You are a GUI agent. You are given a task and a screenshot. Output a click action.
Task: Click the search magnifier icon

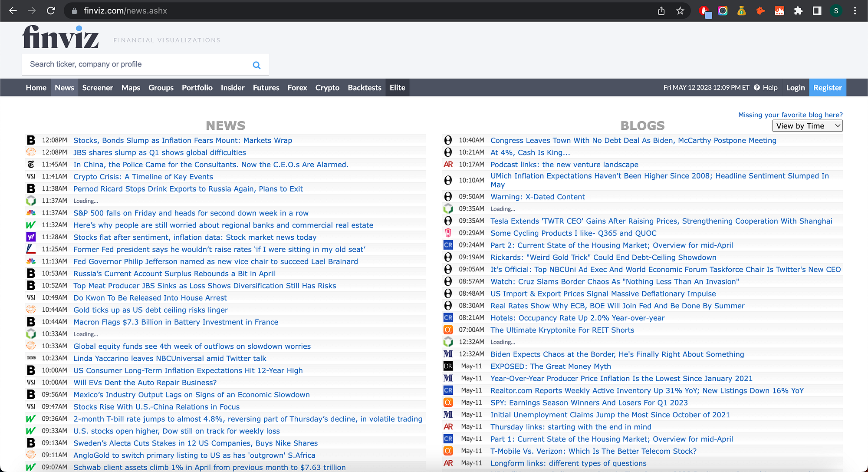click(x=256, y=65)
